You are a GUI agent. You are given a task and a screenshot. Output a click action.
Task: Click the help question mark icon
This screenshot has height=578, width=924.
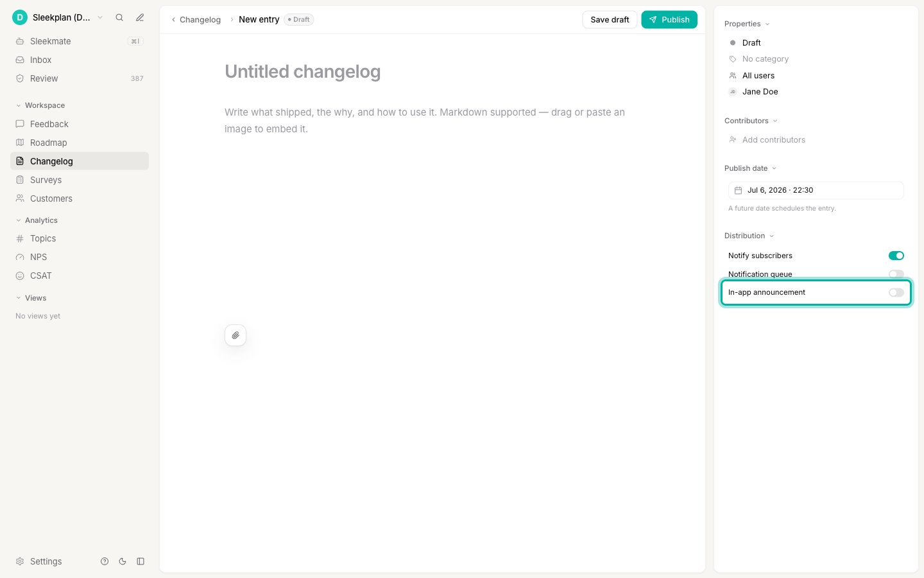point(105,561)
